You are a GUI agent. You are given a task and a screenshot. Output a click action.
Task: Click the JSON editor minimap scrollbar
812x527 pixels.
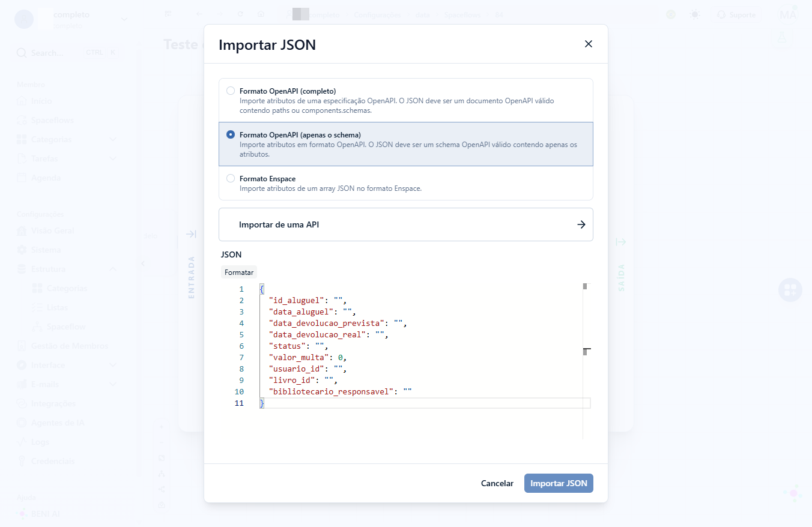(587, 361)
